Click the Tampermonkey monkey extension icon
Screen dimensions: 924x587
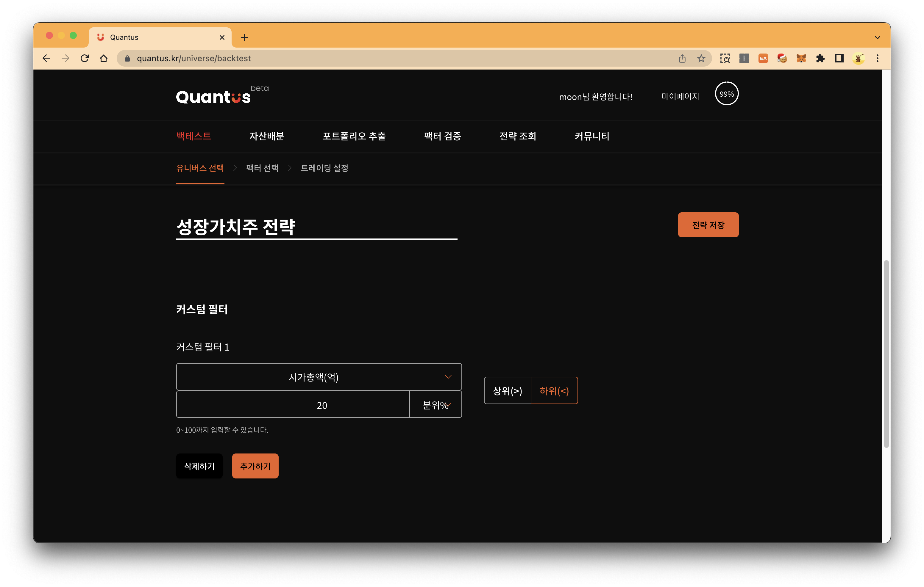pyautogui.click(x=859, y=58)
